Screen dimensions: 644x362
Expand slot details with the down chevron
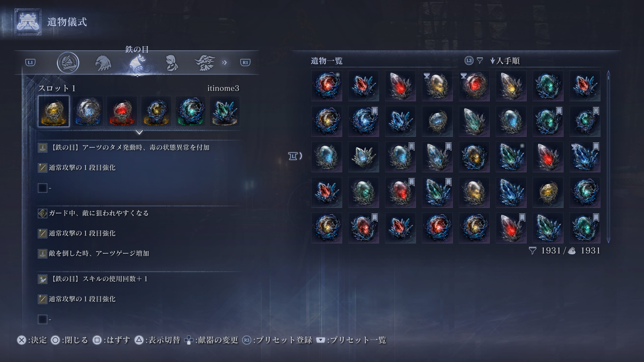[139, 132]
